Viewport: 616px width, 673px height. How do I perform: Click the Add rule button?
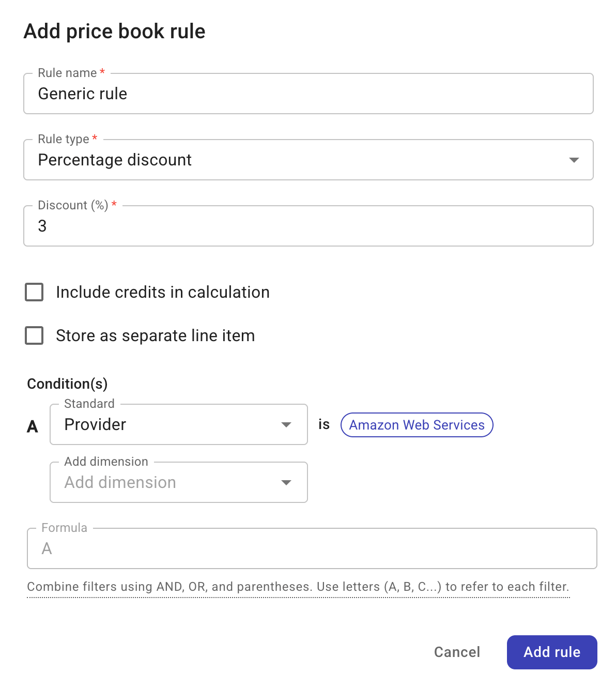click(x=552, y=652)
